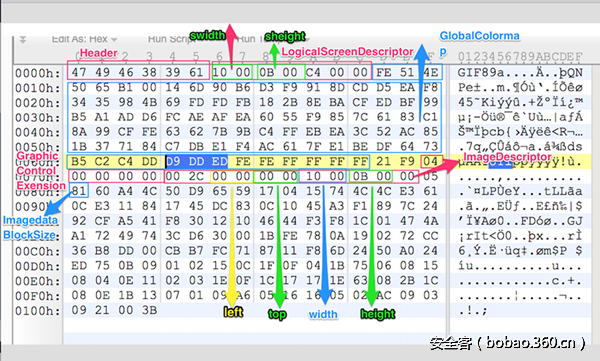600x361 pixels.
Task: Select row address 00D0h:
Action: (x=38, y=266)
